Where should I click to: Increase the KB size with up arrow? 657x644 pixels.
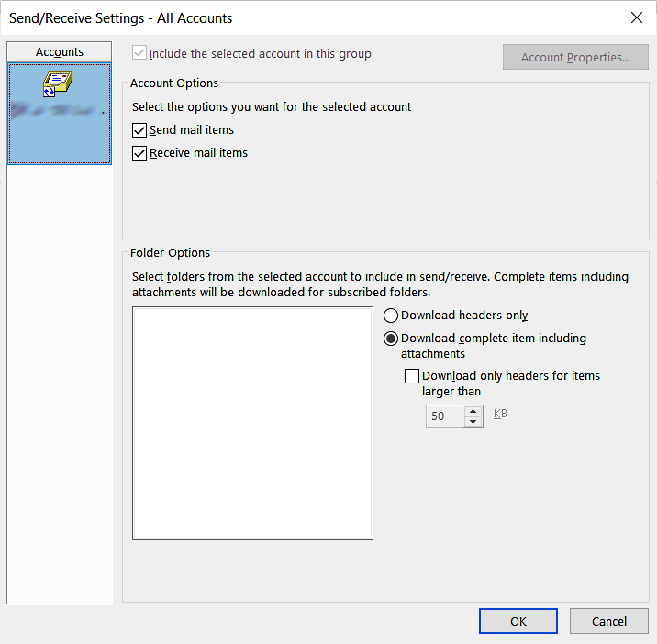(x=473, y=411)
